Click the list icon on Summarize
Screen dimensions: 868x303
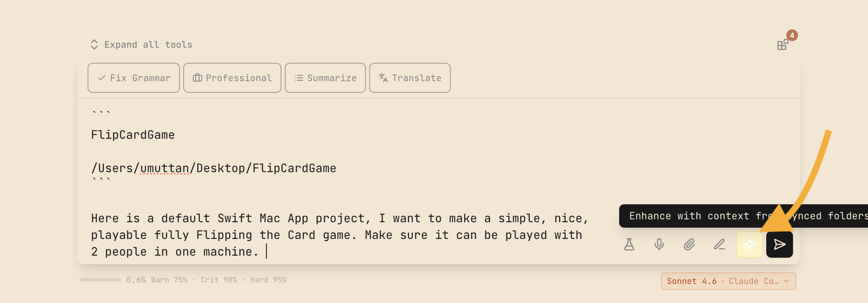pyautogui.click(x=298, y=78)
